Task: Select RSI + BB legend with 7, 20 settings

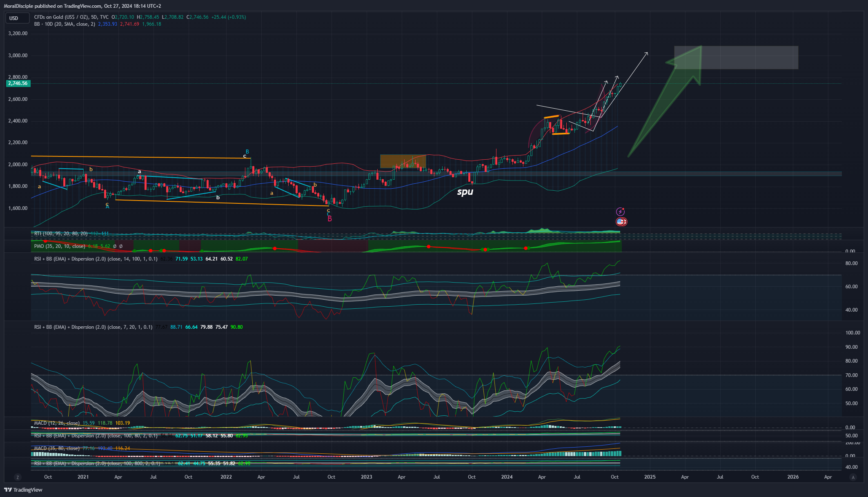Action: coord(93,327)
